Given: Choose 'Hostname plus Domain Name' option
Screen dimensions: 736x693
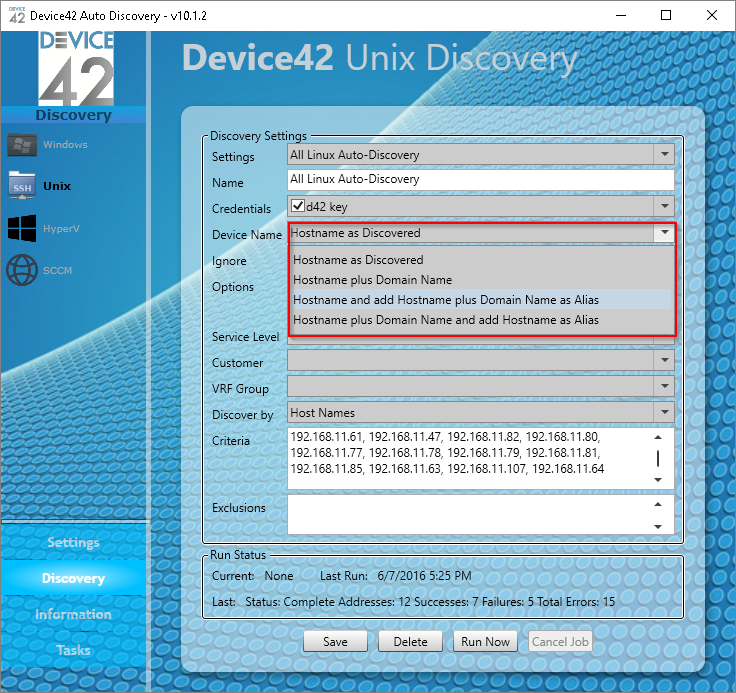Looking at the screenshot, I should pyautogui.click(x=482, y=280).
